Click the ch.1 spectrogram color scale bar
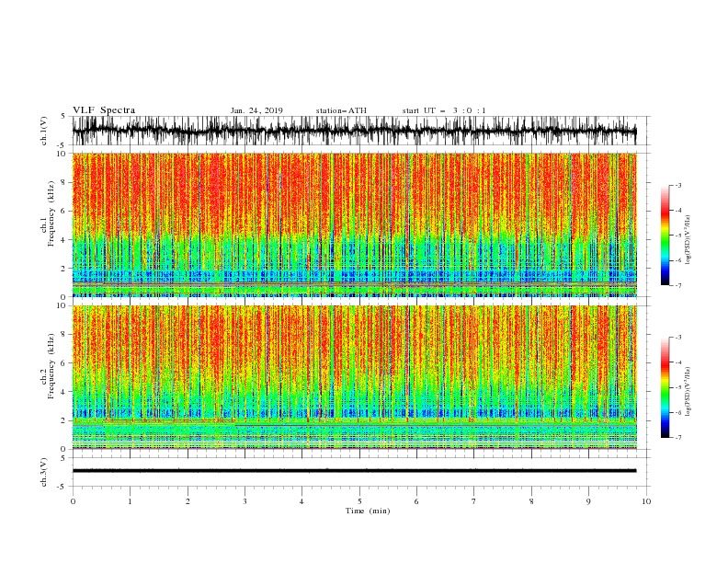The width and height of the screenshot is (728, 563). tap(665, 236)
